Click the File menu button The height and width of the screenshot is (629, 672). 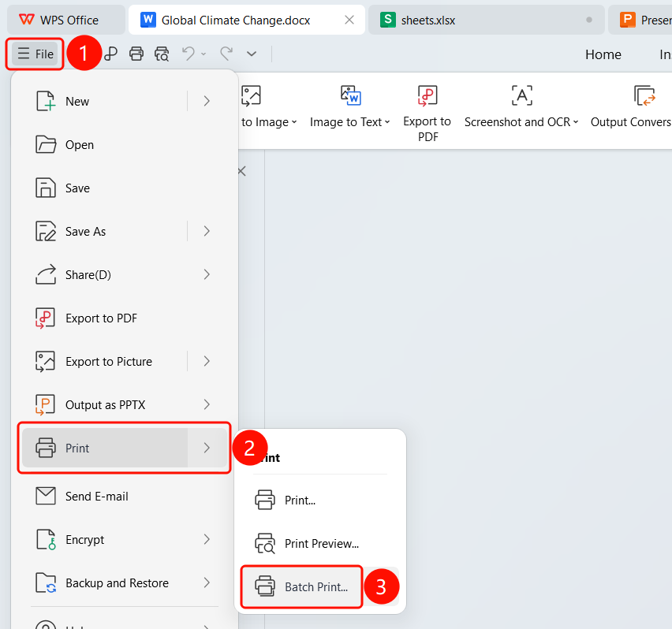pos(35,54)
